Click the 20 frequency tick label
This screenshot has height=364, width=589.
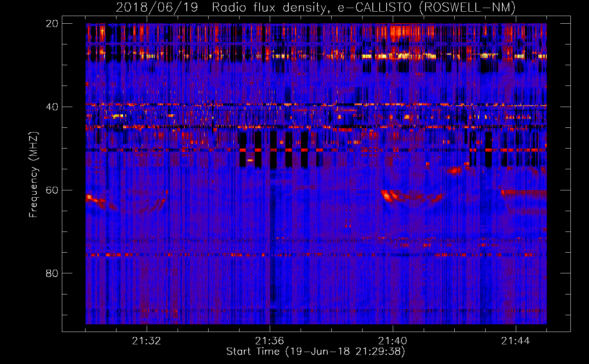pyautogui.click(x=52, y=23)
